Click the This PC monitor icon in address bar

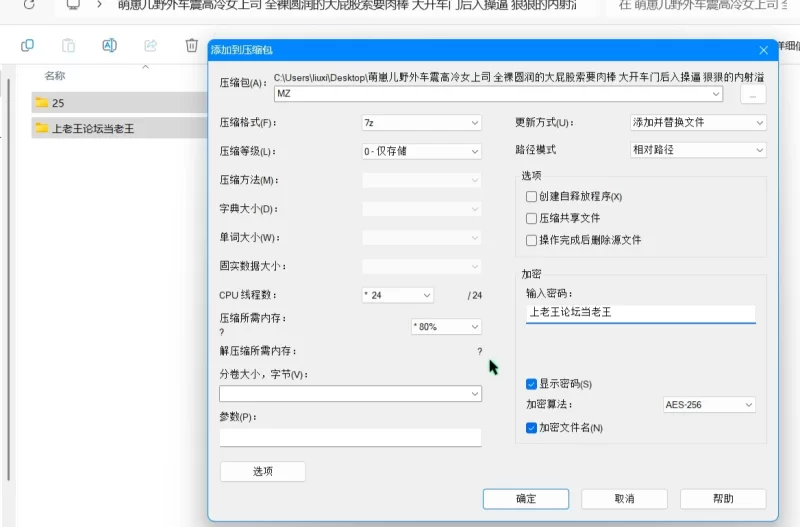click(73, 5)
